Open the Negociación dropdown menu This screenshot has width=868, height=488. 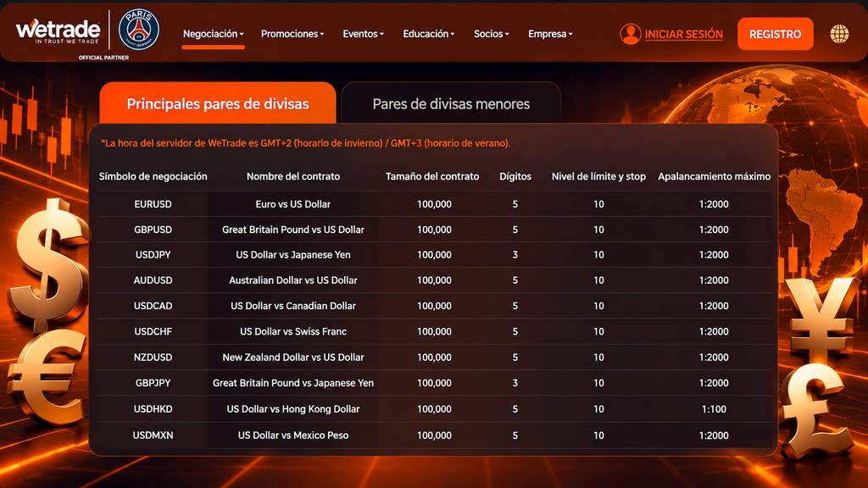tap(213, 34)
